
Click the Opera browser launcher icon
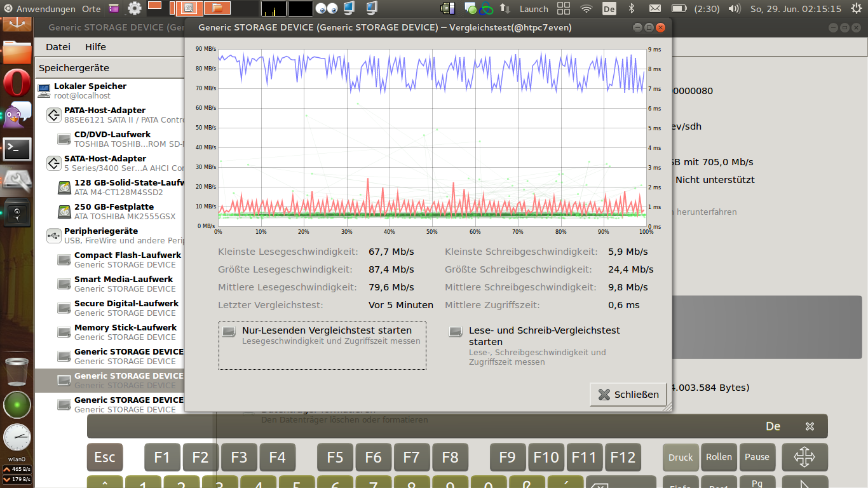(17, 83)
